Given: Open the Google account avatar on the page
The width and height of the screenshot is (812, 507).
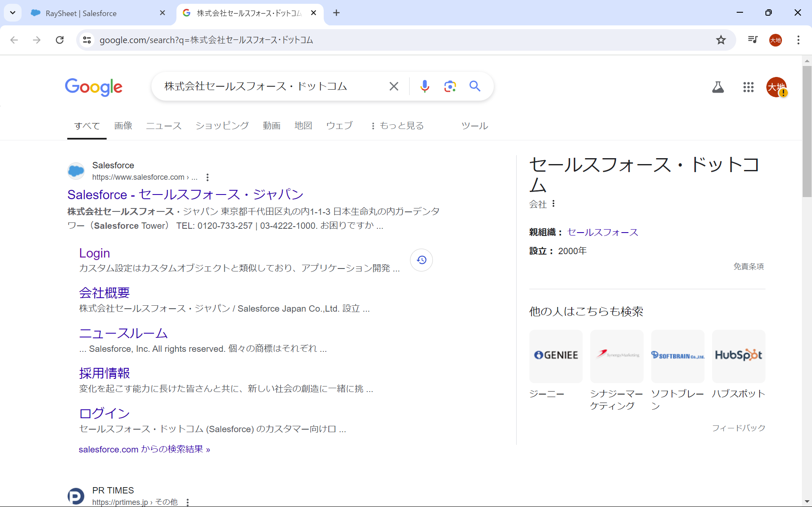Looking at the screenshot, I should coord(776,87).
